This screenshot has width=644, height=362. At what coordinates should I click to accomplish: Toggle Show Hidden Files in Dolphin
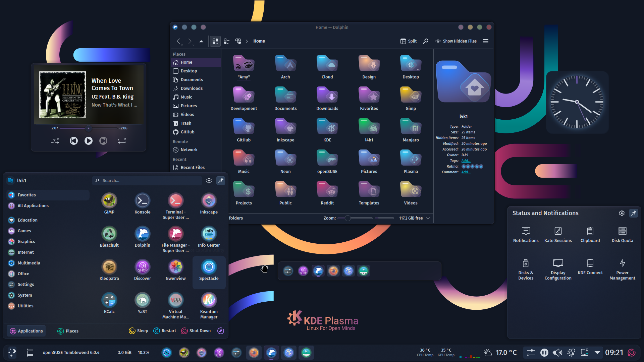click(x=456, y=41)
